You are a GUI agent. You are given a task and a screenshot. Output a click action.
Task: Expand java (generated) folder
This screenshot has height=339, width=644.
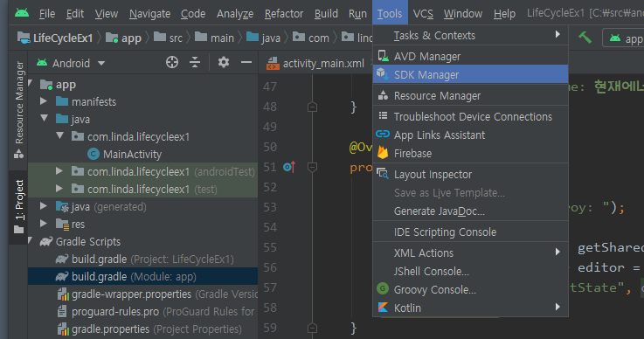[43, 206]
